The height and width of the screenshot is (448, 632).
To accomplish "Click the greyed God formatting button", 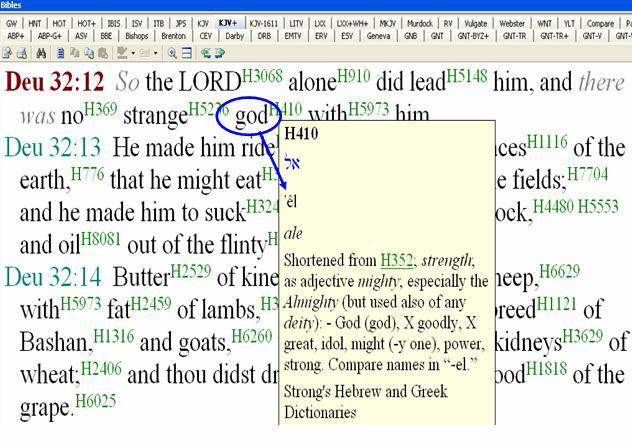I will pyautogui.click(x=145, y=53).
